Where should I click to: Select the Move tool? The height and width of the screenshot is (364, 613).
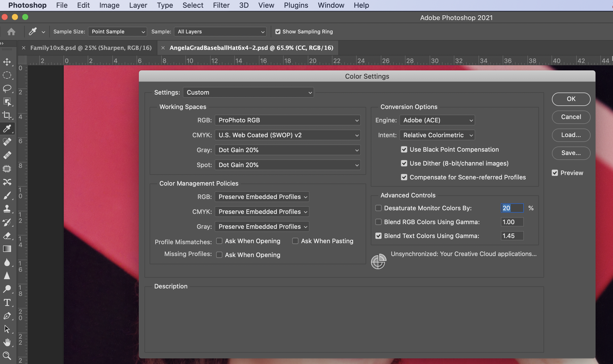coord(7,62)
